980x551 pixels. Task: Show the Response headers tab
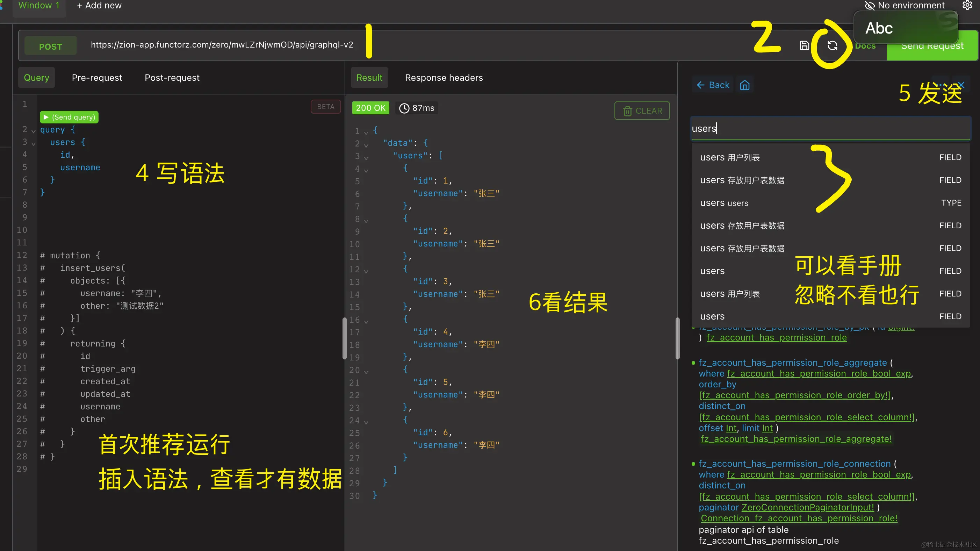coord(444,78)
